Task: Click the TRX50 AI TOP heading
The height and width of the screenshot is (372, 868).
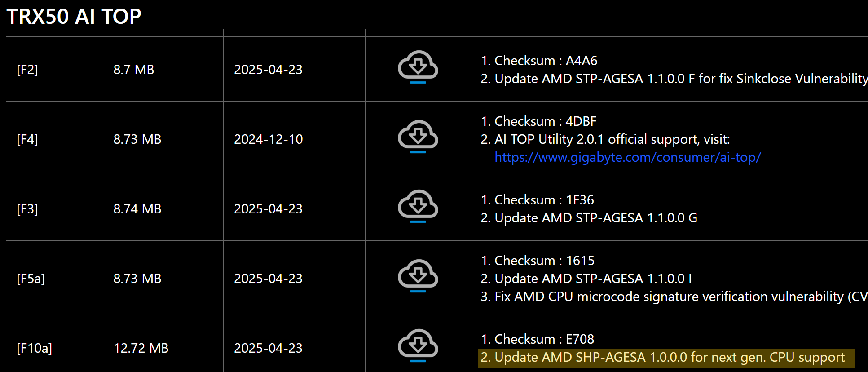Action: point(74,17)
